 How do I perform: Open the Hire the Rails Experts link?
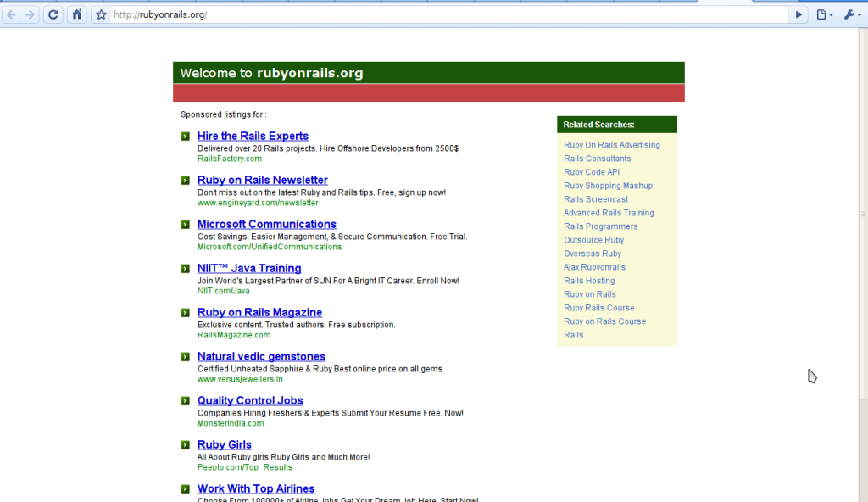click(x=253, y=136)
